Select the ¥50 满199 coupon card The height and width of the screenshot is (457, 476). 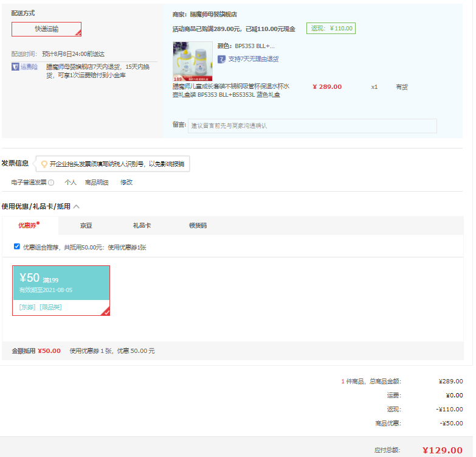pyautogui.click(x=61, y=290)
